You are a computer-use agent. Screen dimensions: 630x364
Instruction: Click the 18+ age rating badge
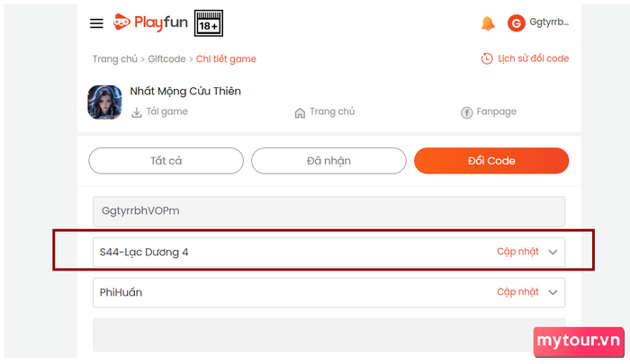pos(209,23)
